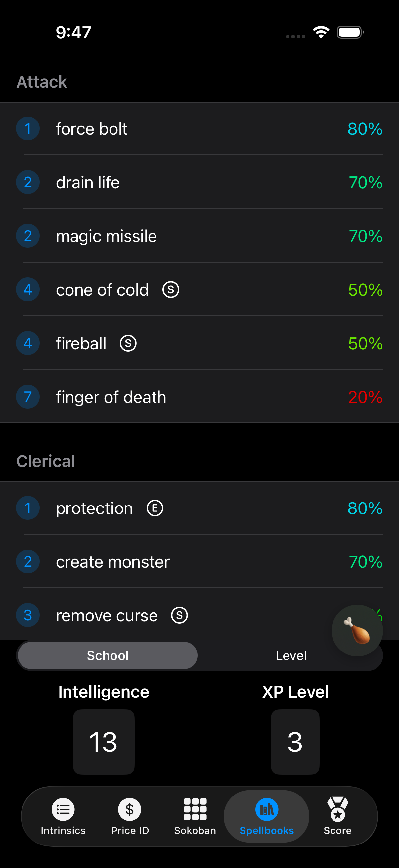The image size is (399, 868).
Task: Open the Score medal icon
Action: [337, 809]
